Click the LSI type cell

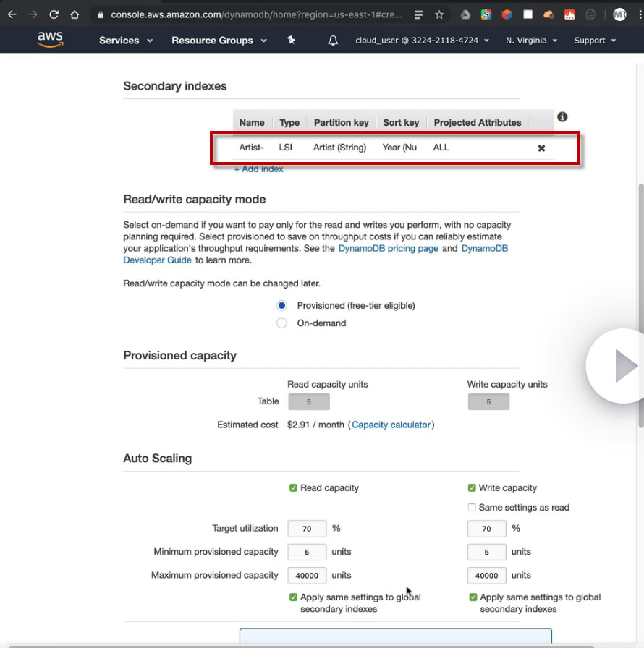point(286,148)
